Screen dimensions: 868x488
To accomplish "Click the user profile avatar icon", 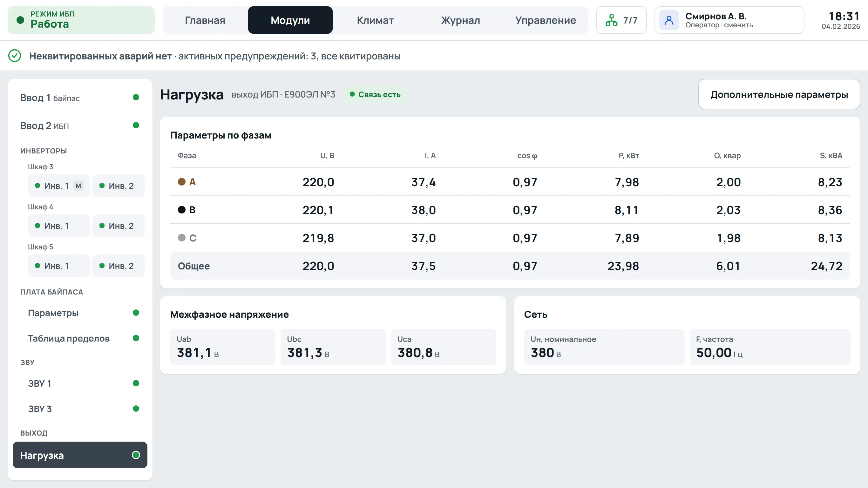I will (669, 20).
